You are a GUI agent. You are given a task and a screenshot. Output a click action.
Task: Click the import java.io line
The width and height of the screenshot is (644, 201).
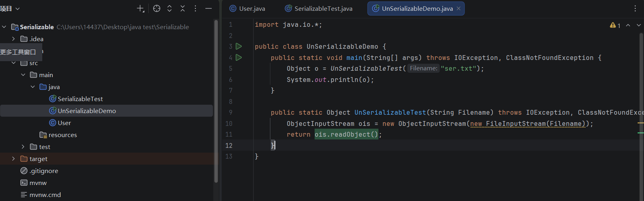coord(288,25)
